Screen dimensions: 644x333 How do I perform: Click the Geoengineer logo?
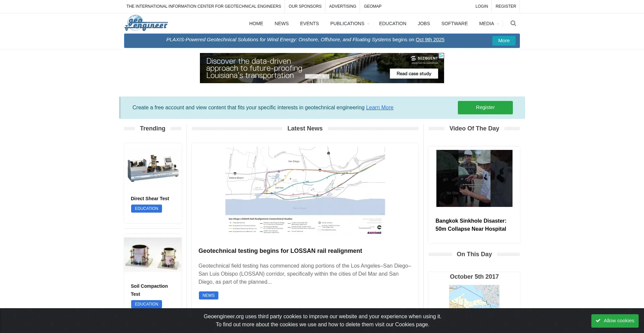click(x=146, y=23)
